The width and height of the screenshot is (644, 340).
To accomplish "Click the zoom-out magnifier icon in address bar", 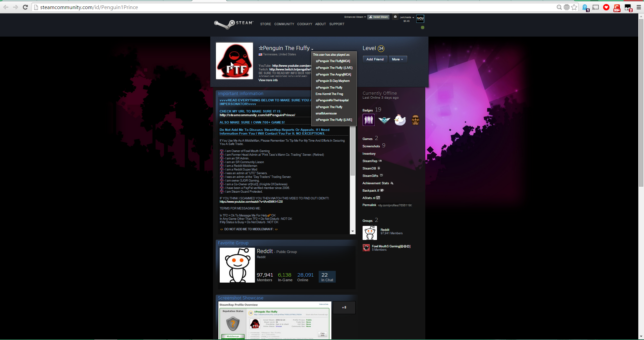I will coord(559,7).
